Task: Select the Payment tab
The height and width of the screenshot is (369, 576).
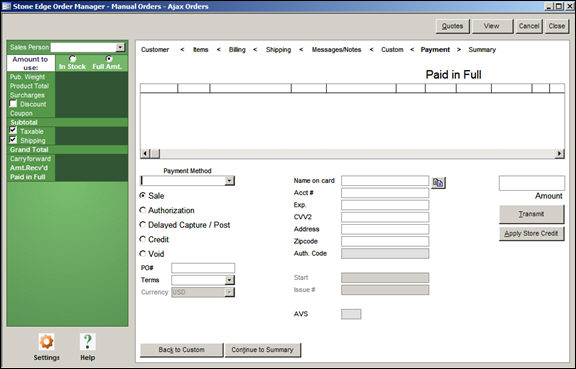Action: pyautogui.click(x=435, y=50)
